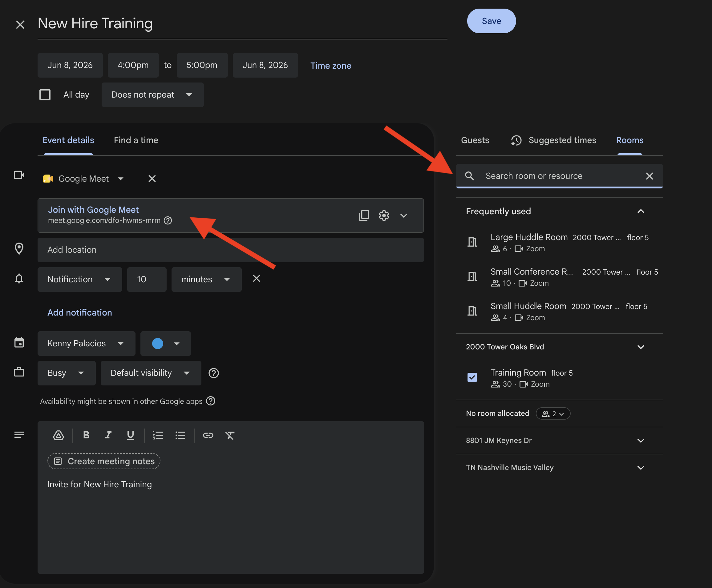Click the search magnifier icon in Rooms
The image size is (712, 588).
point(469,176)
